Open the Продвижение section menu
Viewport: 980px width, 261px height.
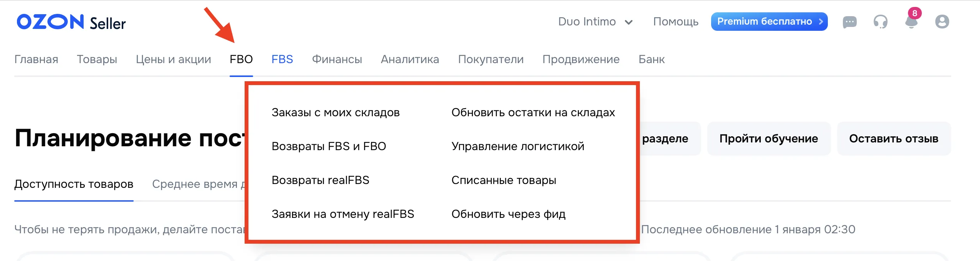point(581,59)
